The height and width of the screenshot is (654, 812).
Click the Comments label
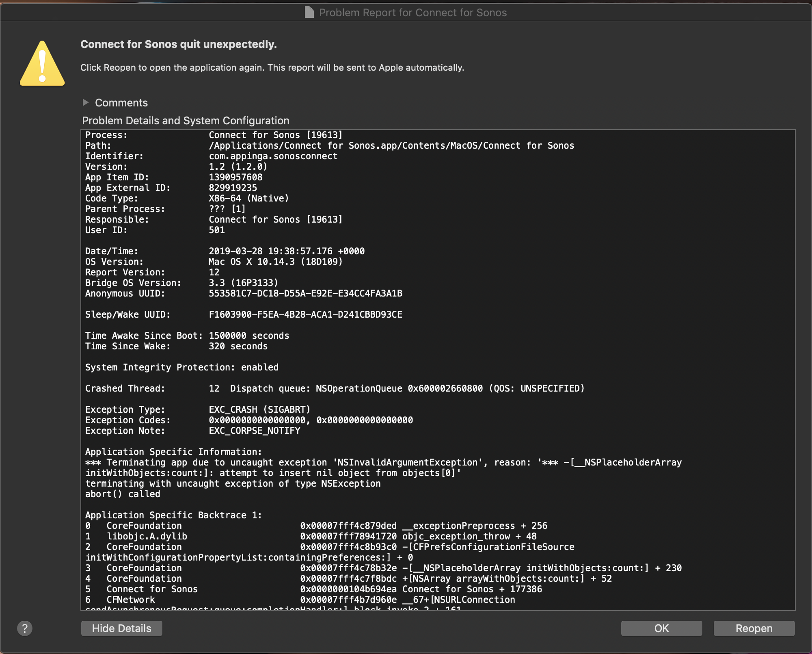[121, 103]
